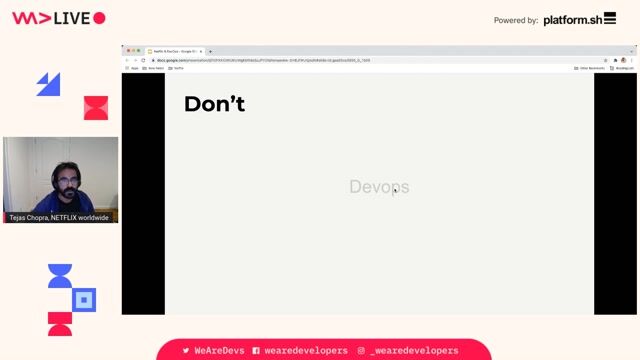Image resolution: width=640 pixels, height=360 pixels.
Task: Bookmark this page with the star icon
Action: point(606,60)
